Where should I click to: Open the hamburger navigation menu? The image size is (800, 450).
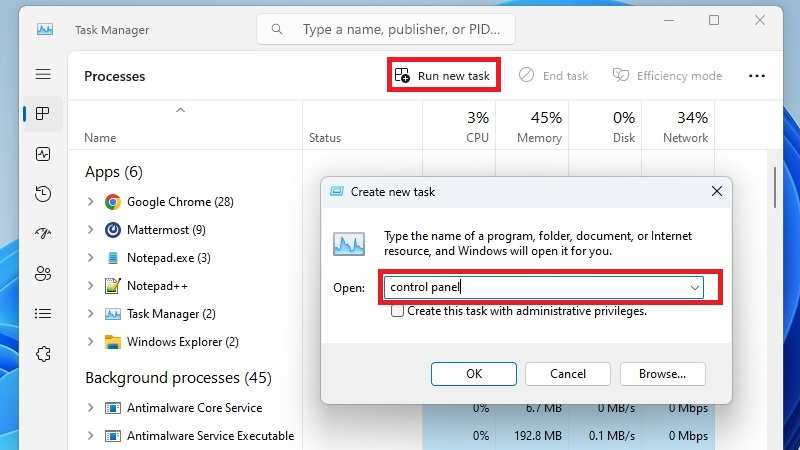tap(42, 75)
